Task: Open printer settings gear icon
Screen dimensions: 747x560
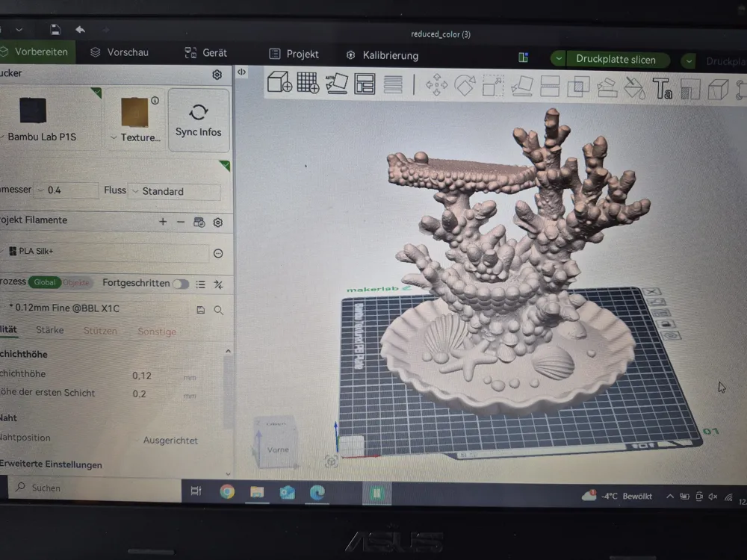Action: [217, 74]
